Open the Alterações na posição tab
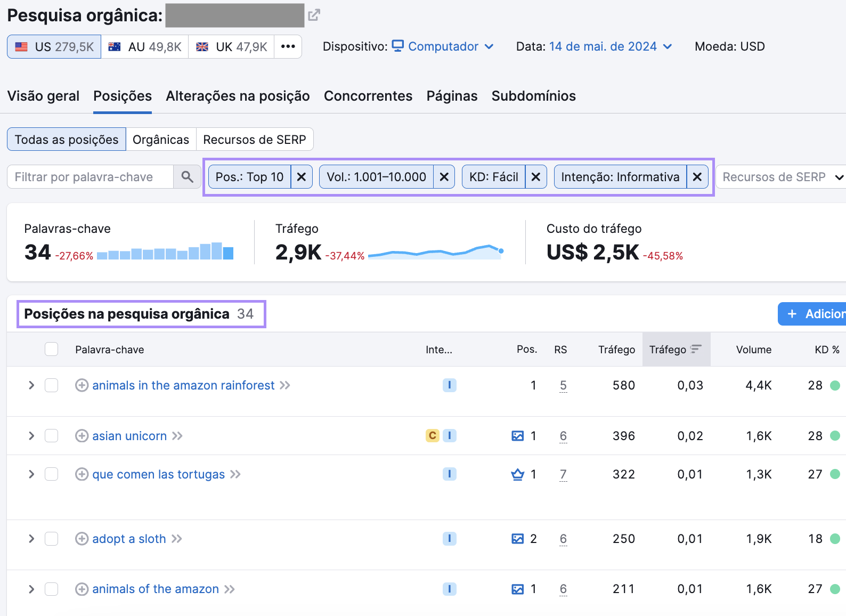The width and height of the screenshot is (846, 616). [x=238, y=96]
